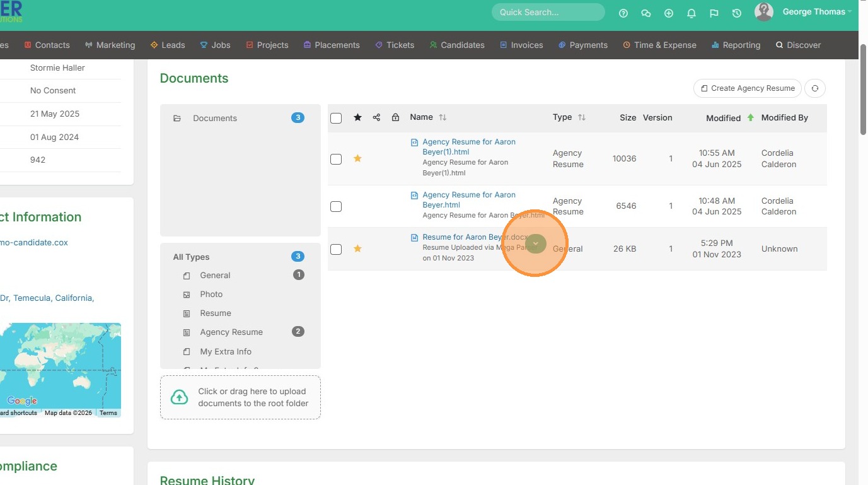
Task: Click the refresh documents icon
Action: (815, 88)
